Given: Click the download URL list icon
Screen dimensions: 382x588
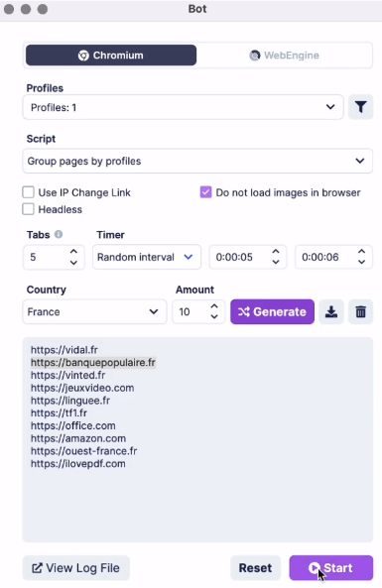Looking at the screenshot, I should (x=331, y=311).
